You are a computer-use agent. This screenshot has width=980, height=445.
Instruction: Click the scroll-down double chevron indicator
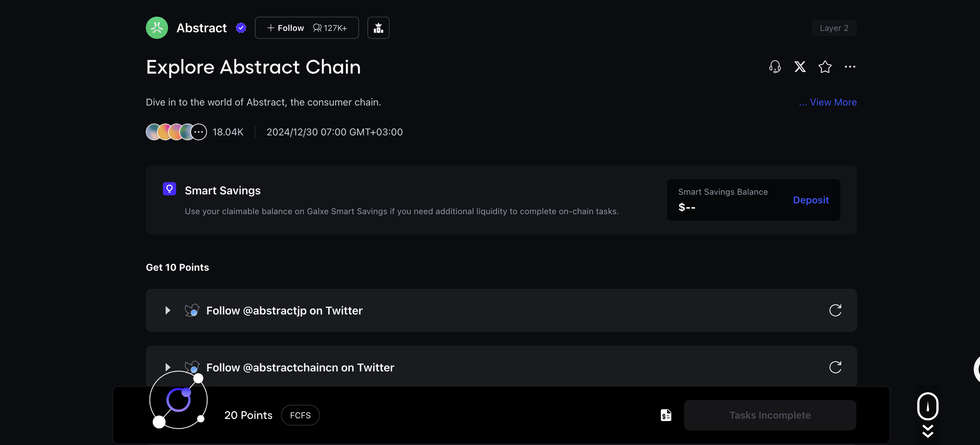(x=928, y=431)
